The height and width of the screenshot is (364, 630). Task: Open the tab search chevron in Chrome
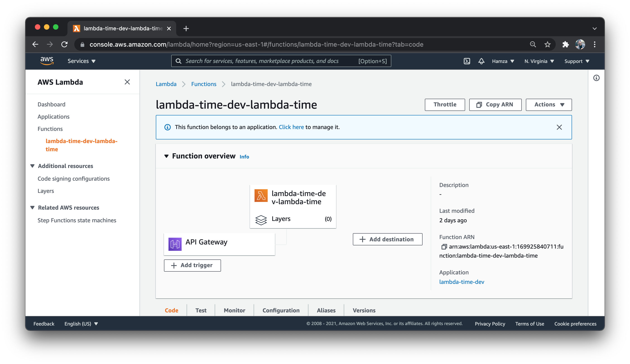595,29
